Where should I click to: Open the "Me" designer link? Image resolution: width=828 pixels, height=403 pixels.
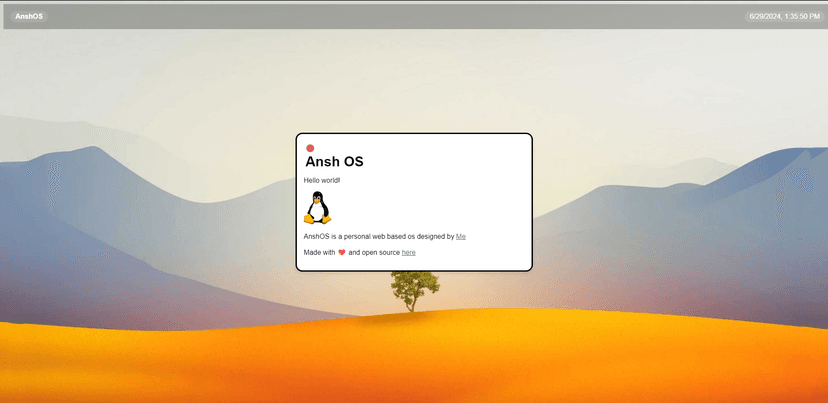coord(460,237)
